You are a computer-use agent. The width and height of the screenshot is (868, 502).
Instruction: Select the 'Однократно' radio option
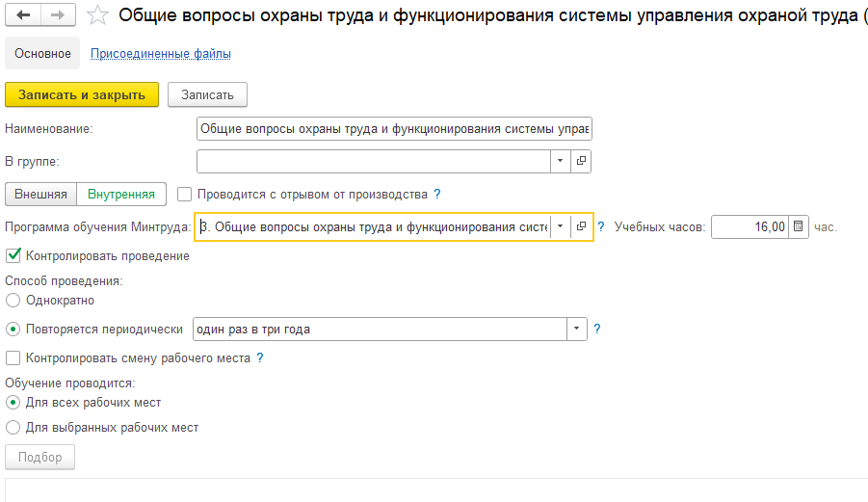point(13,301)
